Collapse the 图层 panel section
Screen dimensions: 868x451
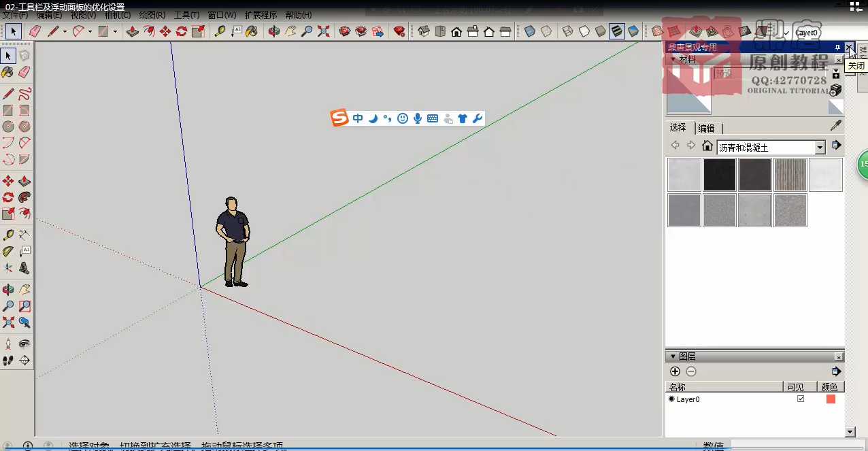(673, 356)
